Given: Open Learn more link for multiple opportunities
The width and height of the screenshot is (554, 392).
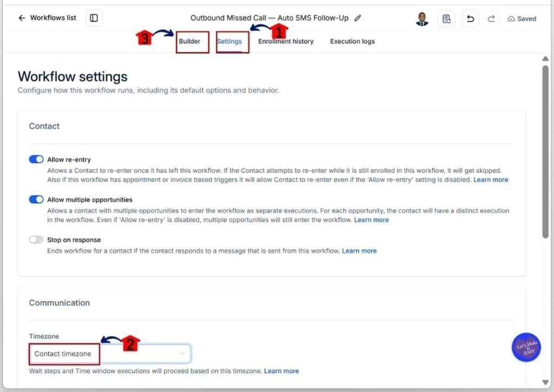Looking at the screenshot, I should coord(371,220).
